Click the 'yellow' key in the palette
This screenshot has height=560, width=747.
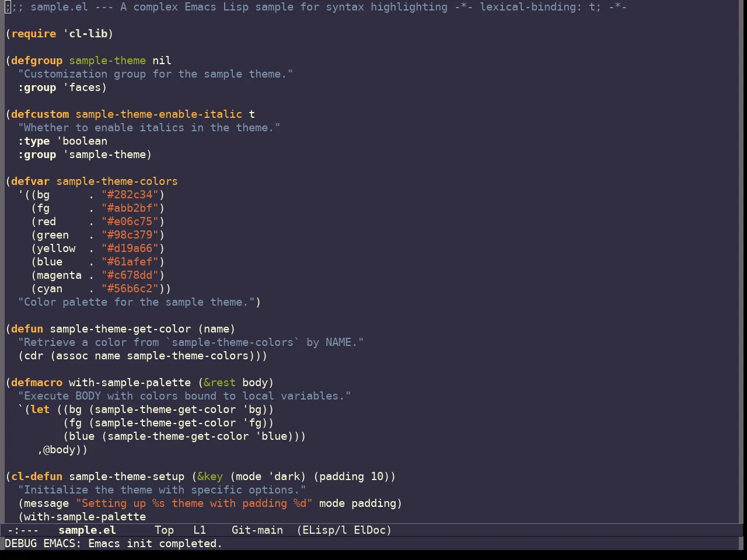tap(56, 249)
